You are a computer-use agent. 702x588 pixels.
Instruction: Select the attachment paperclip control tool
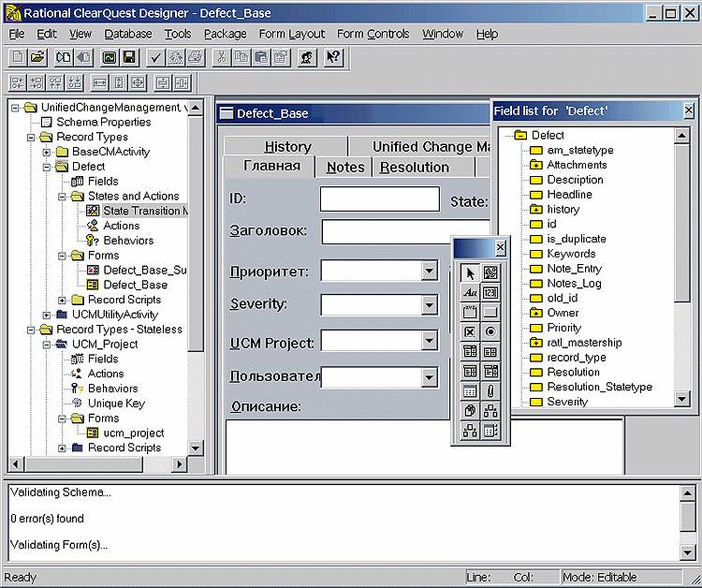(x=490, y=391)
